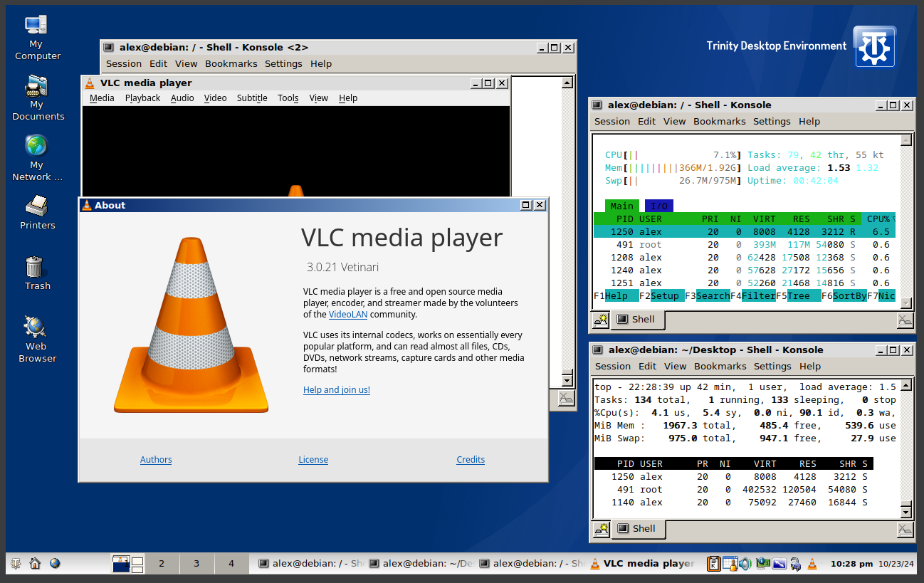This screenshot has height=583, width=924.
Task: Click the Credits link in About dialog
Action: 471,460
